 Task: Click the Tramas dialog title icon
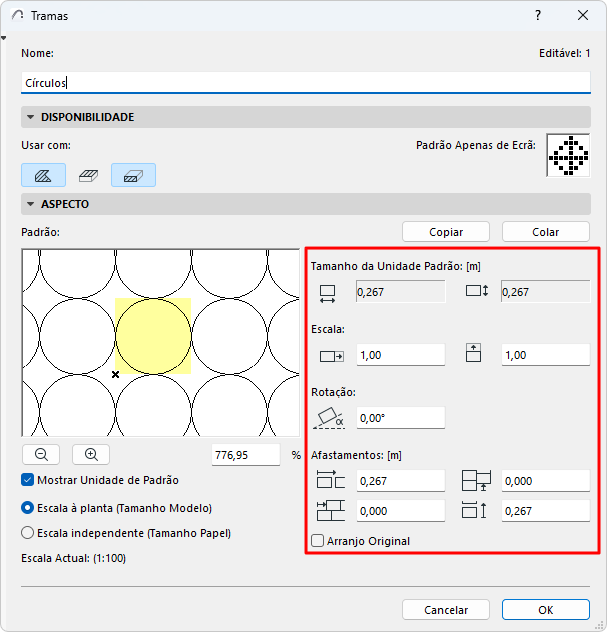17,15
